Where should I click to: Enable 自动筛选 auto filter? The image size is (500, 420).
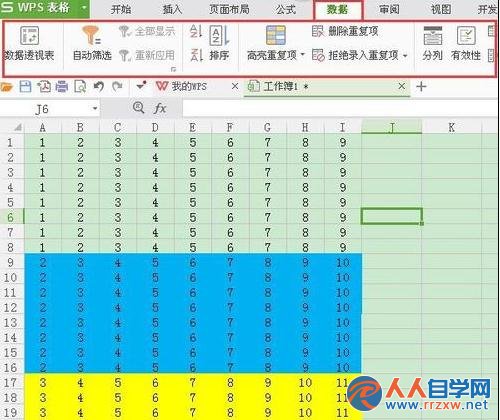click(x=92, y=43)
